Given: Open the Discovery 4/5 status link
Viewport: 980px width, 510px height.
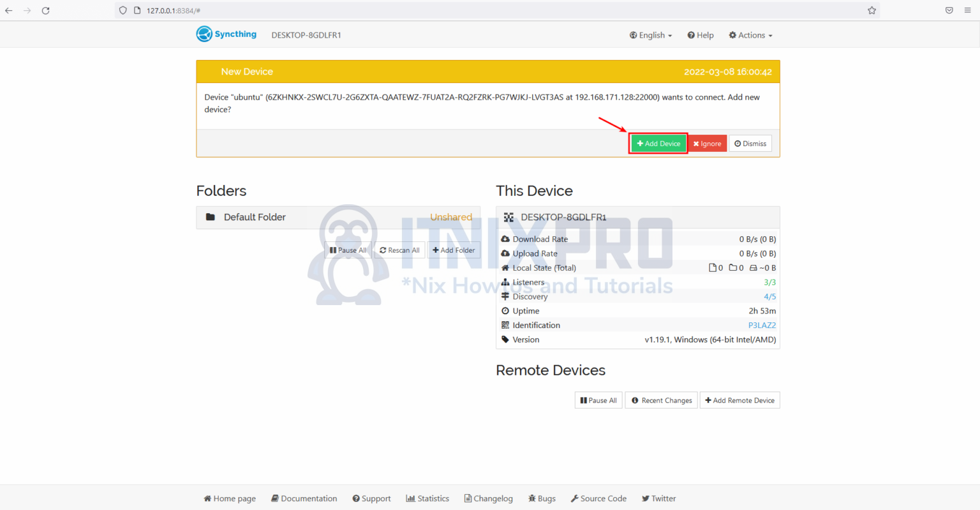Looking at the screenshot, I should [769, 296].
